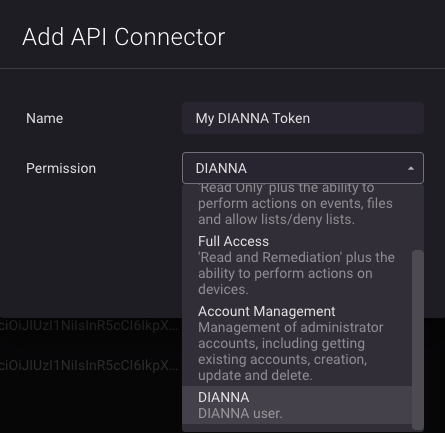Open the Permission dropdown showing DIANNA

coord(303,168)
